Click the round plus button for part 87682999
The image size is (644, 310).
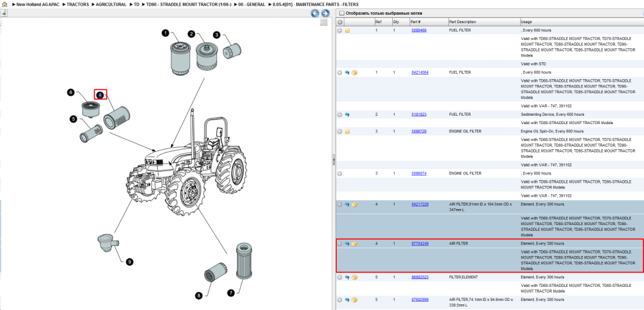point(339,300)
